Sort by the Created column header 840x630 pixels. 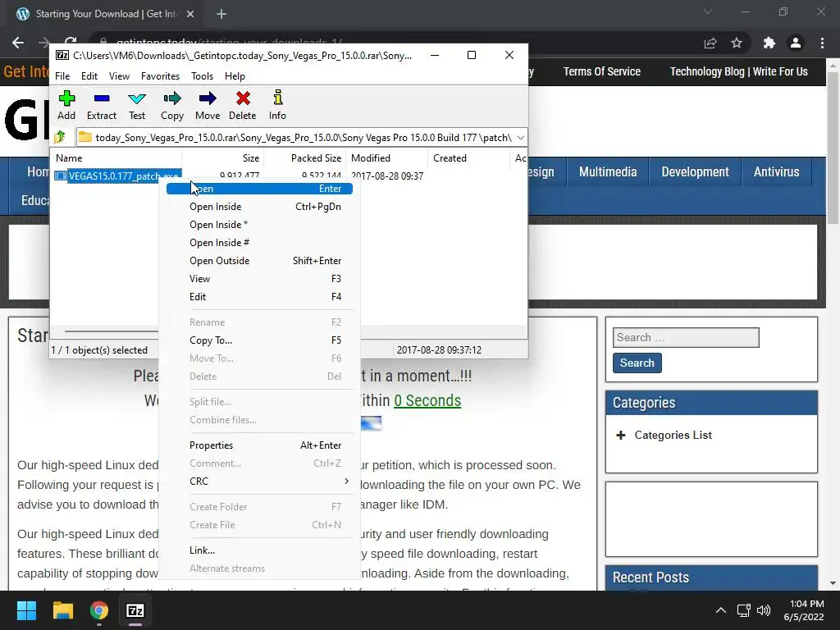tap(468, 158)
